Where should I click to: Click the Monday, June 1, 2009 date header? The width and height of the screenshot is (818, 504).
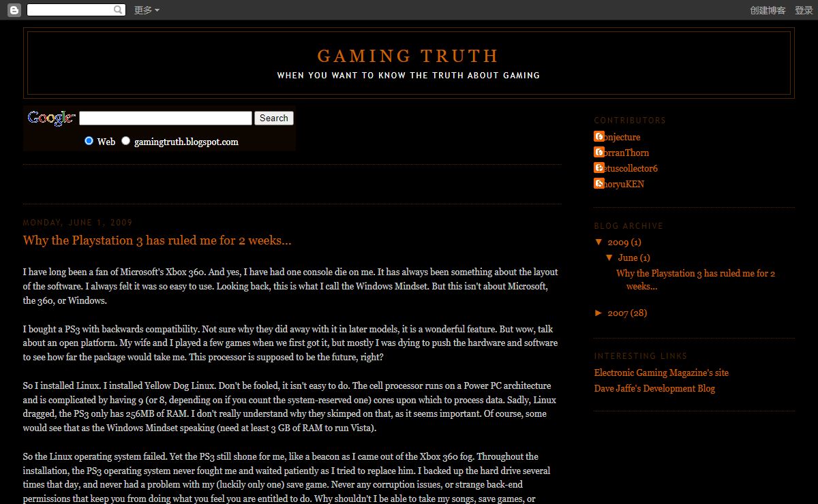[x=78, y=223]
